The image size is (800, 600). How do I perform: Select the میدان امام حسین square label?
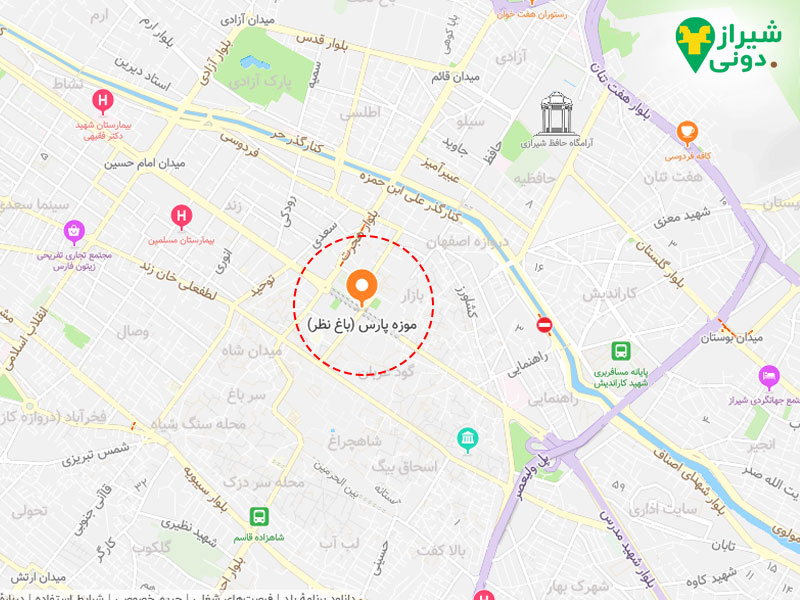pyautogui.click(x=145, y=164)
